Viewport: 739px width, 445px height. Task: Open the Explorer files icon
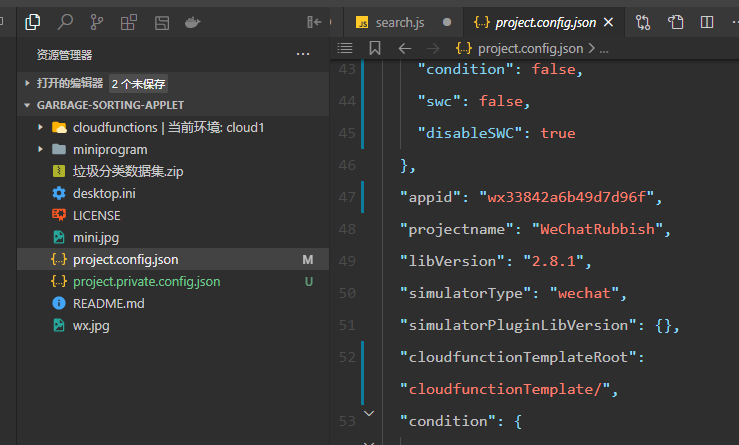(x=33, y=22)
